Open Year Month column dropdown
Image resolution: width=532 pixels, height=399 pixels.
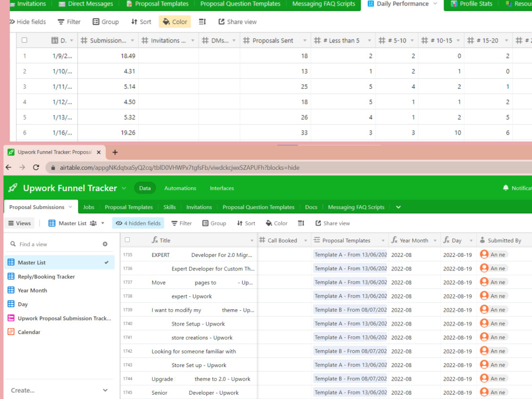click(435, 240)
